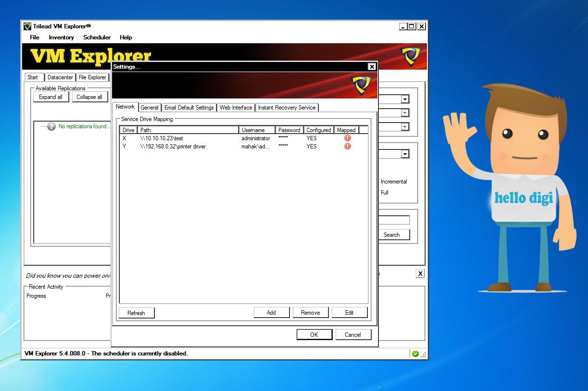588x391 pixels.
Task: Select the File Explorer tab in main window
Action: pyautogui.click(x=92, y=77)
